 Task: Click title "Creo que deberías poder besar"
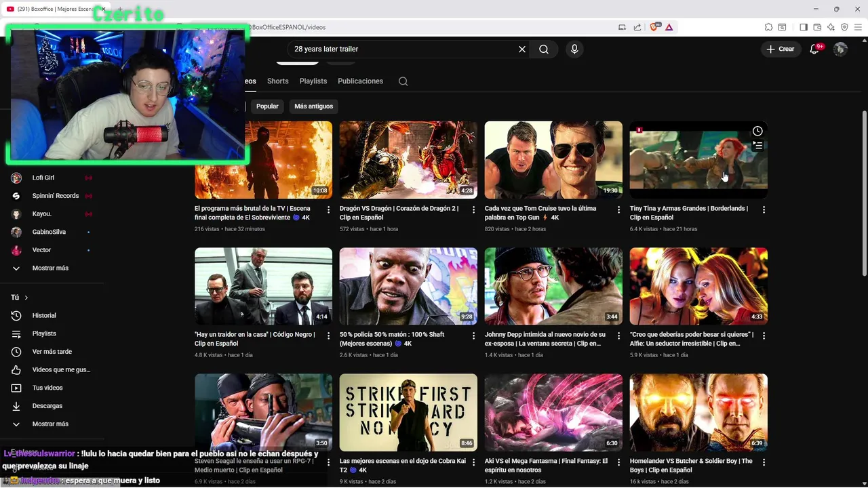(692, 339)
